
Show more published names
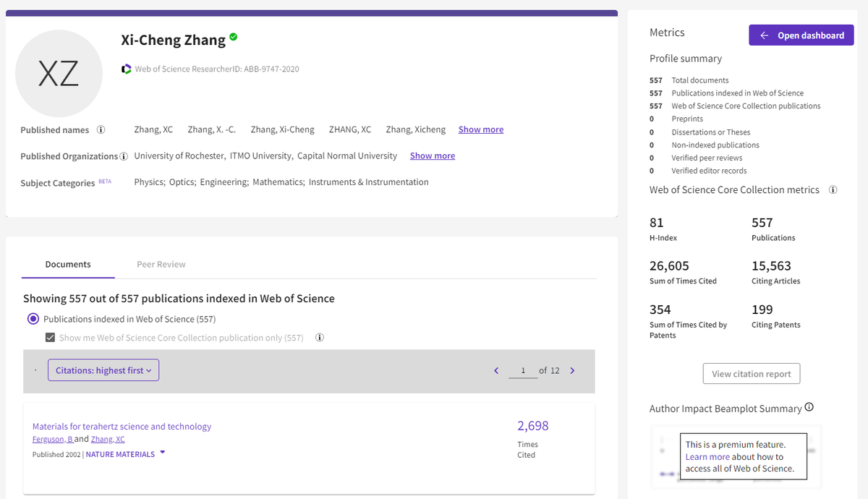pos(481,129)
